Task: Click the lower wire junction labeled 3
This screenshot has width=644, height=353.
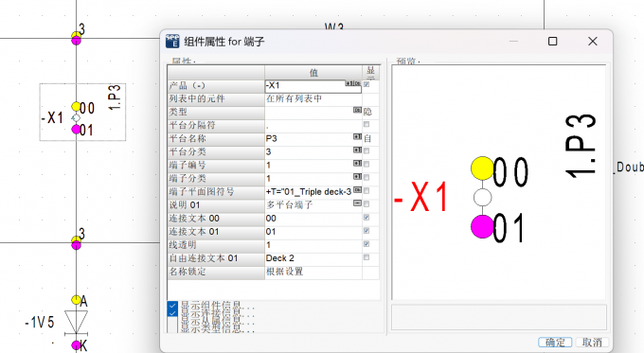Action: coord(76,242)
